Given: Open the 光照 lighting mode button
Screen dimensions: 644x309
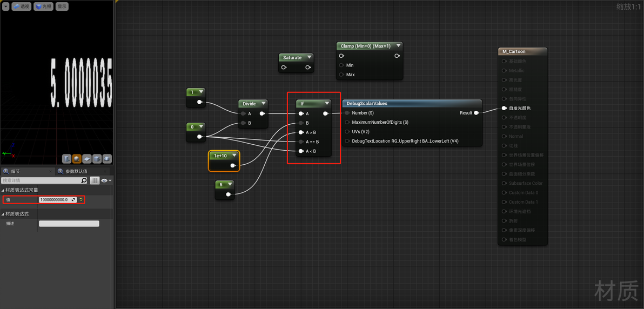Looking at the screenshot, I should pyautogui.click(x=44, y=6).
